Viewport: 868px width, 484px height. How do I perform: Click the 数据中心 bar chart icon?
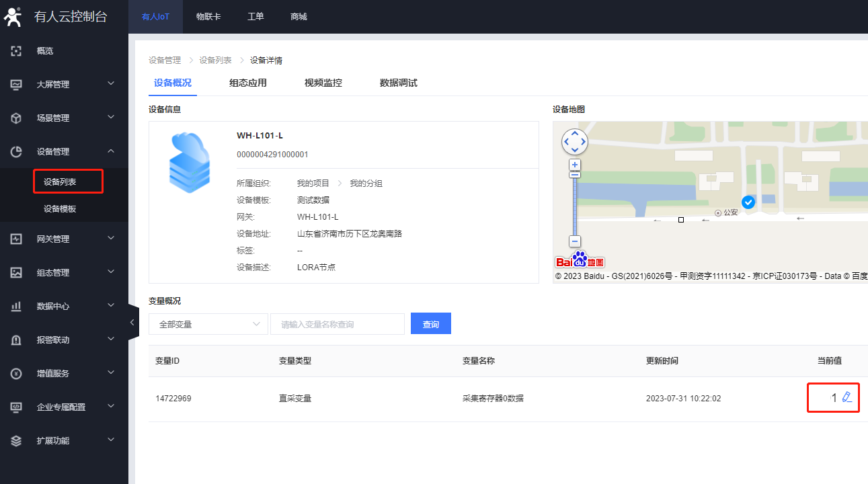pyautogui.click(x=17, y=306)
